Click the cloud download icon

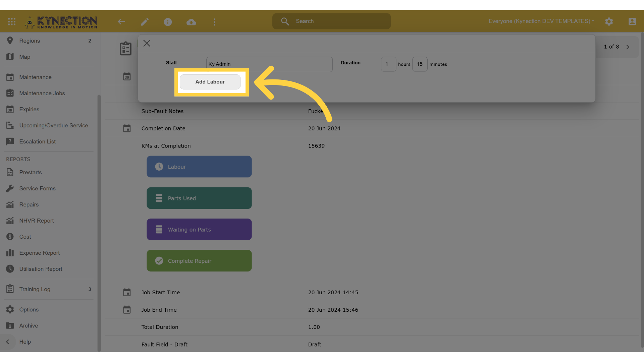[191, 22]
